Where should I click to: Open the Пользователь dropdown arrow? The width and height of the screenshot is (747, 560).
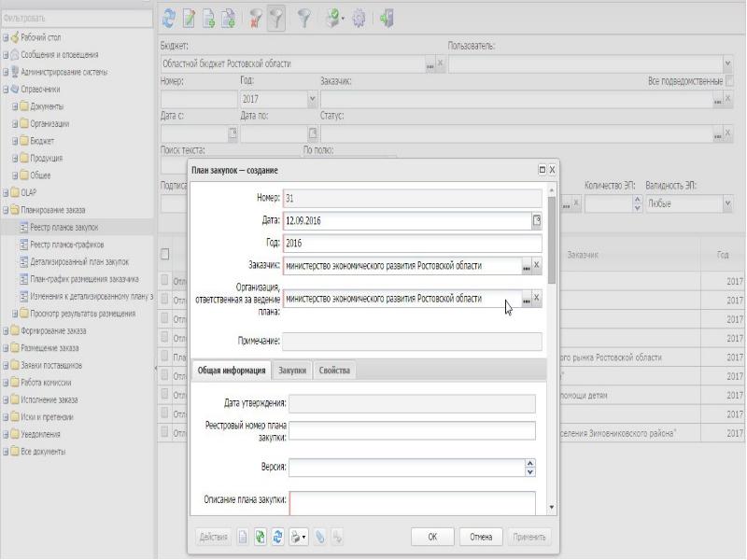point(727,63)
